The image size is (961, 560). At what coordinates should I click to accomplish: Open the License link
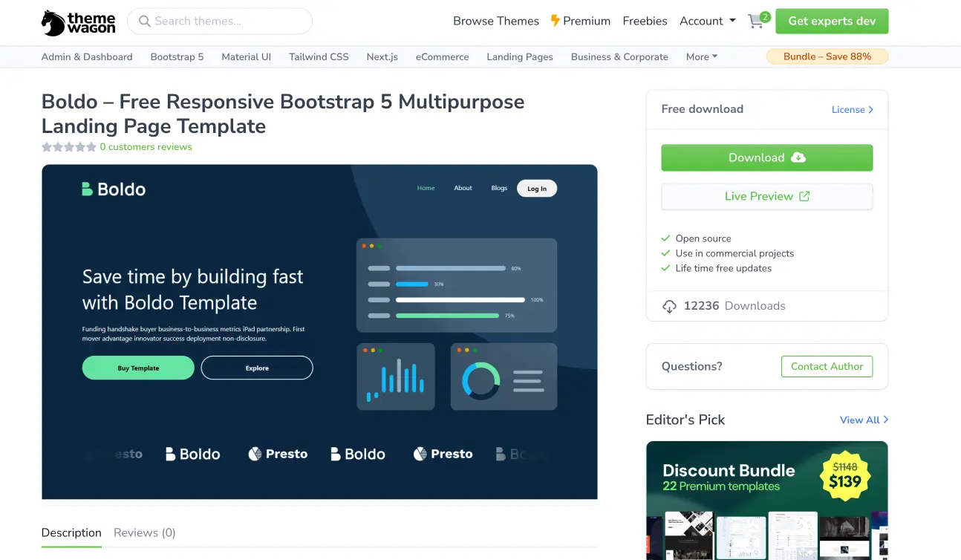pos(853,109)
